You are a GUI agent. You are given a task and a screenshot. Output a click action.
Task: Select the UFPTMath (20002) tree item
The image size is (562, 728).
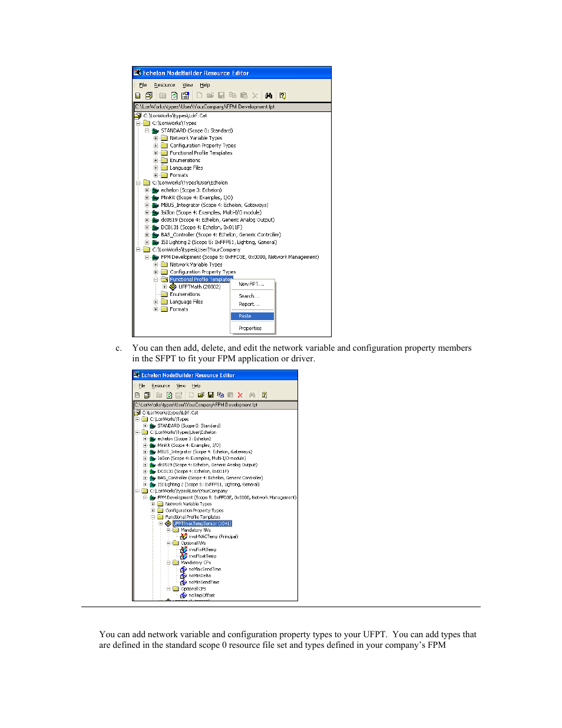[x=199, y=287]
